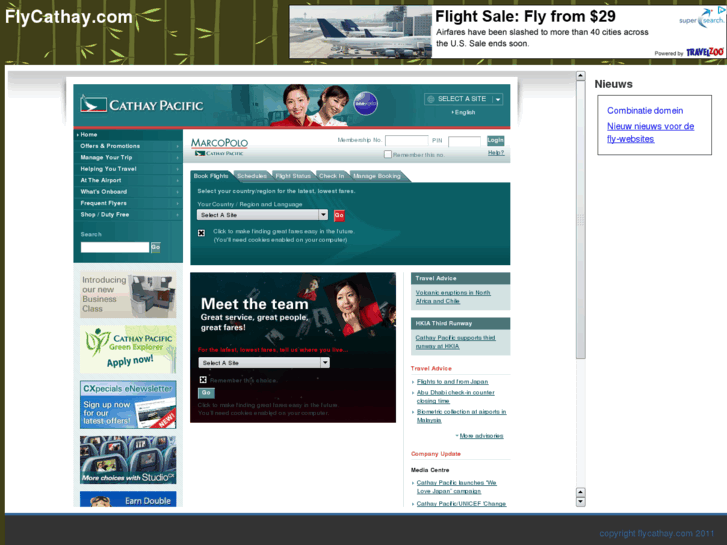Click the red Go button for country
The width and height of the screenshot is (727, 545).
[x=339, y=215]
